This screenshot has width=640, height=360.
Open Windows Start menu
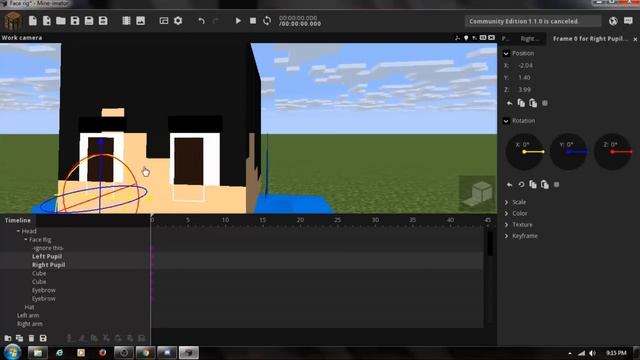pos(12,352)
